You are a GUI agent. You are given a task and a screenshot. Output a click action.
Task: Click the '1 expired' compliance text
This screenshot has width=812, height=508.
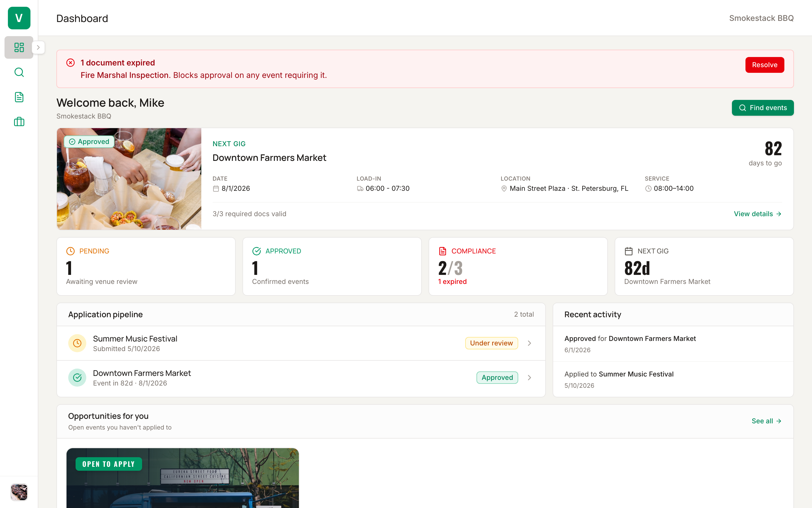click(x=452, y=282)
